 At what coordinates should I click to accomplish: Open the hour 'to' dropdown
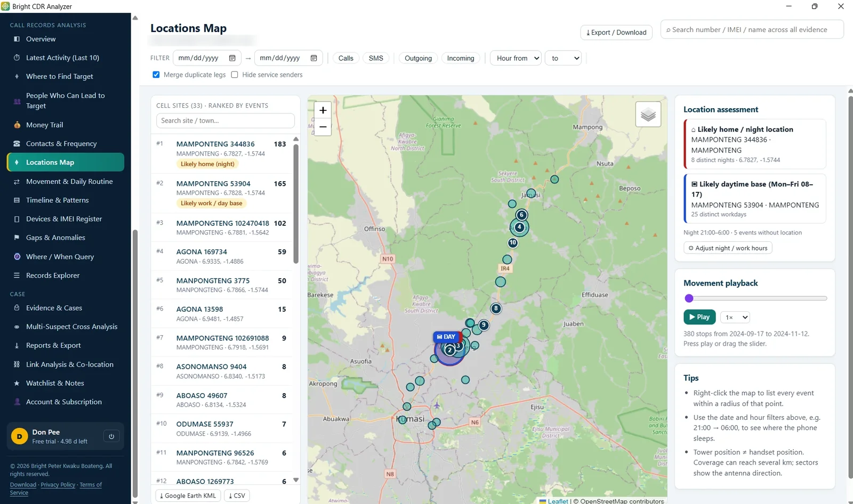point(564,58)
